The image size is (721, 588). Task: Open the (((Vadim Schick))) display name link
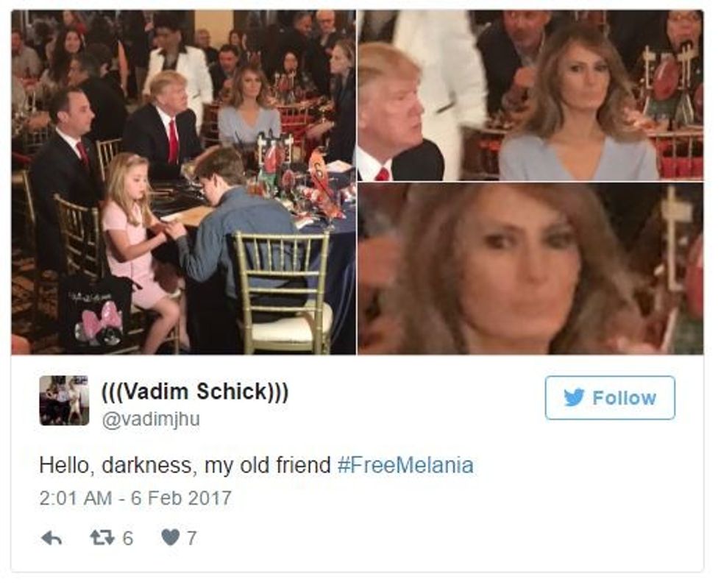(195, 392)
